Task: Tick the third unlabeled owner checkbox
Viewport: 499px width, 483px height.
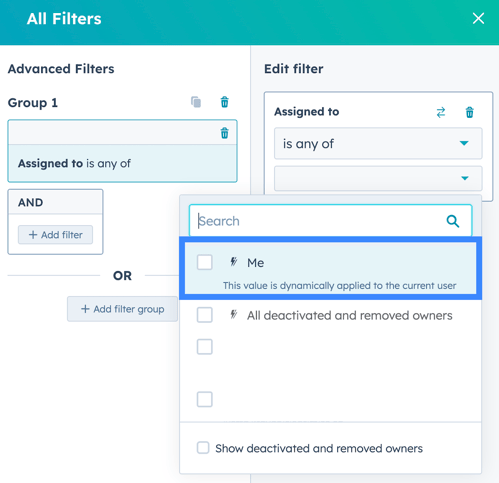Action: tap(204, 347)
